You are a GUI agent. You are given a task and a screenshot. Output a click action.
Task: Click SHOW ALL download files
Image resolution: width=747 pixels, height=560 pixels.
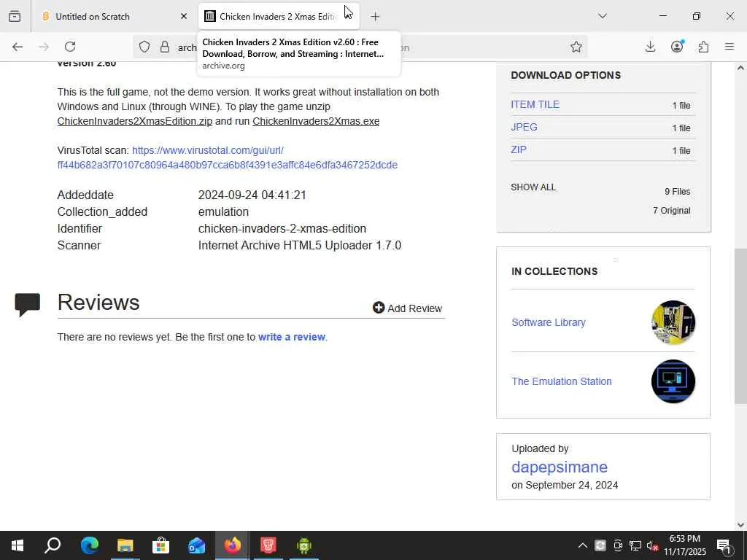point(533,187)
